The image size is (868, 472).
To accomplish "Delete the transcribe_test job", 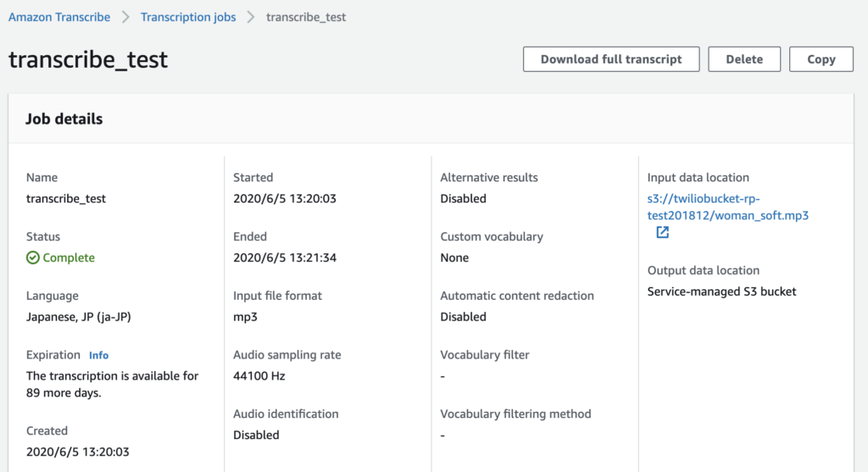I will (744, 59).
